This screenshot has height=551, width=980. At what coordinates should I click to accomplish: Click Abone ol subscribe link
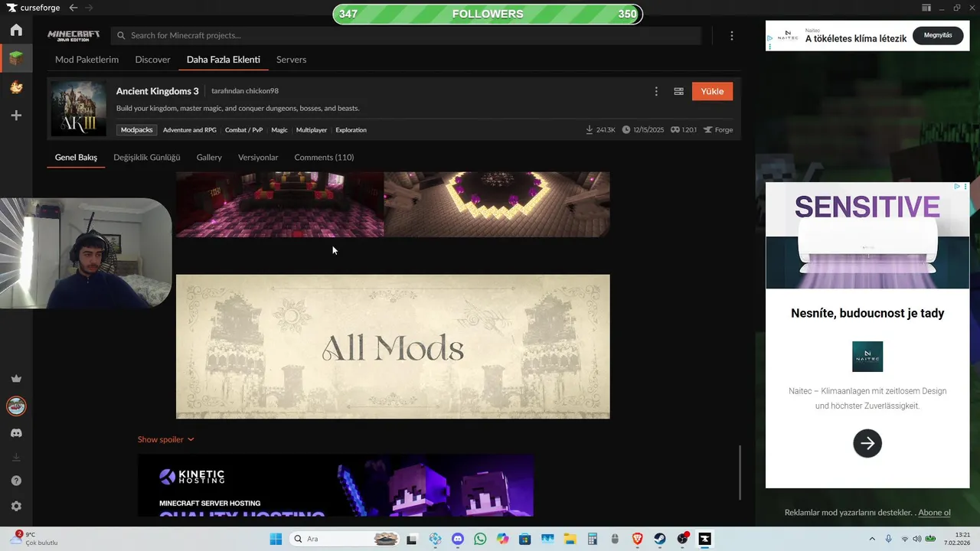pyautogui.click(x=934, y=513)
